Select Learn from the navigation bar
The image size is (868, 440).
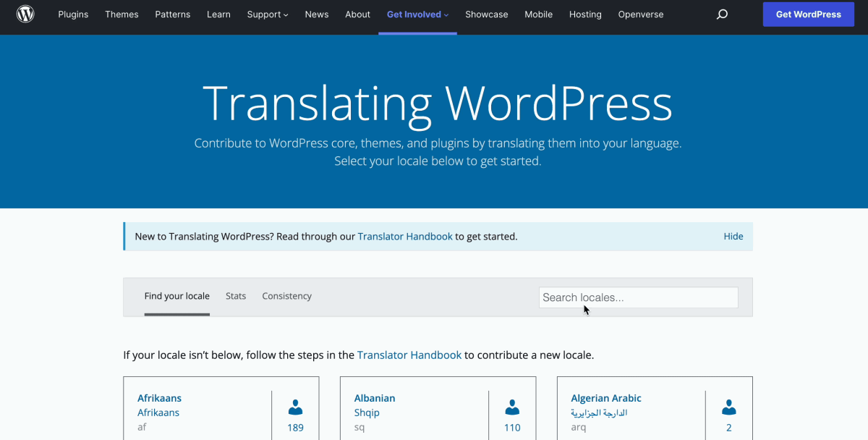tap(218, 14)
